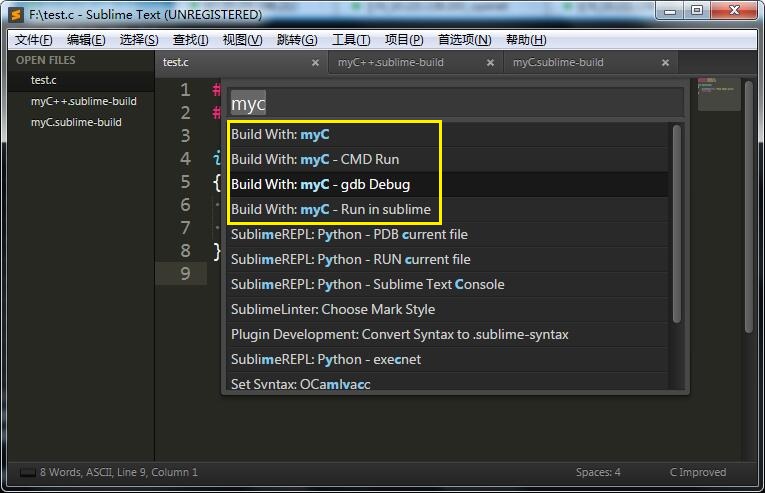Click line number 1 in gutter

click(185, 90)
